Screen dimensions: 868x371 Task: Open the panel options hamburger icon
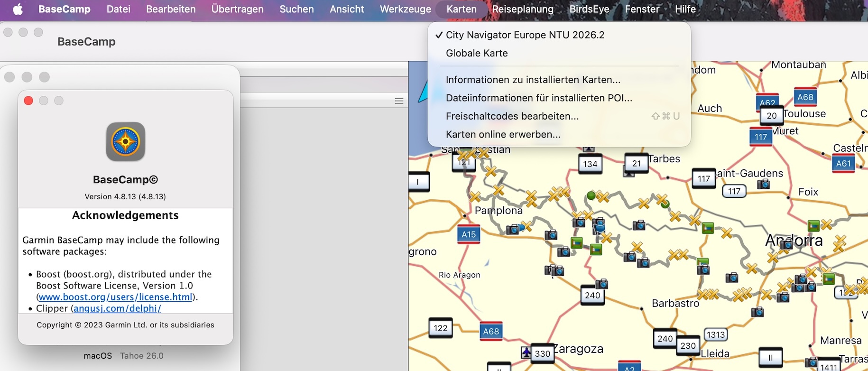pos(399,101)
